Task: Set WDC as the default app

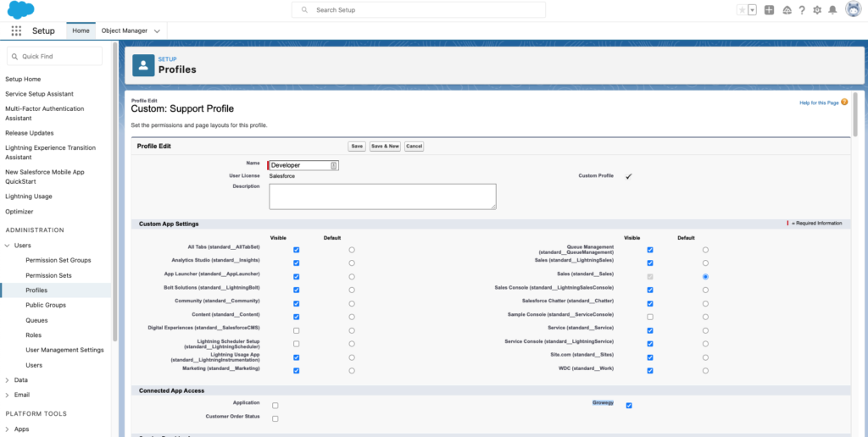Action: pyautogui.click(x=705, y=371)
